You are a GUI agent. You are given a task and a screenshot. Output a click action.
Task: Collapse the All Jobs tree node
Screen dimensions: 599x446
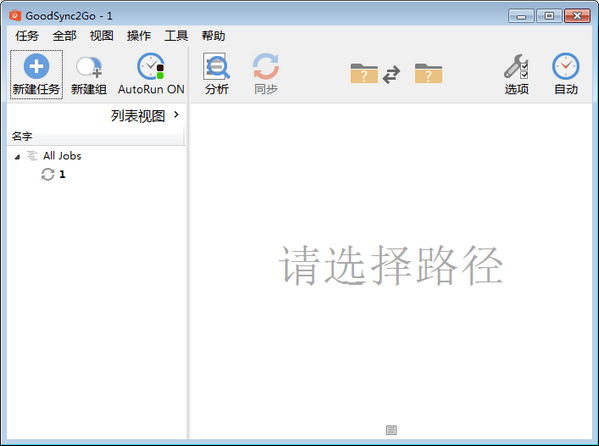(x=17, y=157)
